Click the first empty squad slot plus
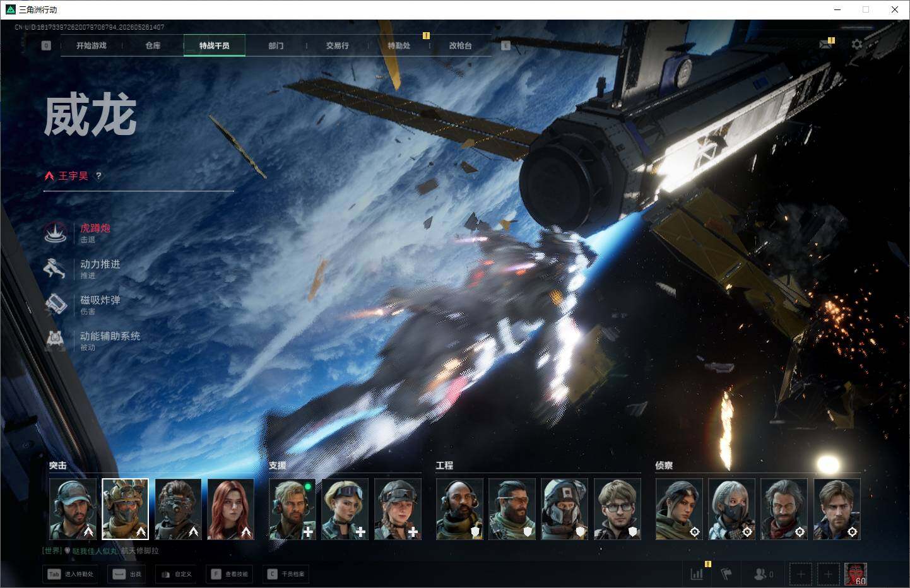The height and width of the screenshot is (588, 910). (x=801, y=574)
